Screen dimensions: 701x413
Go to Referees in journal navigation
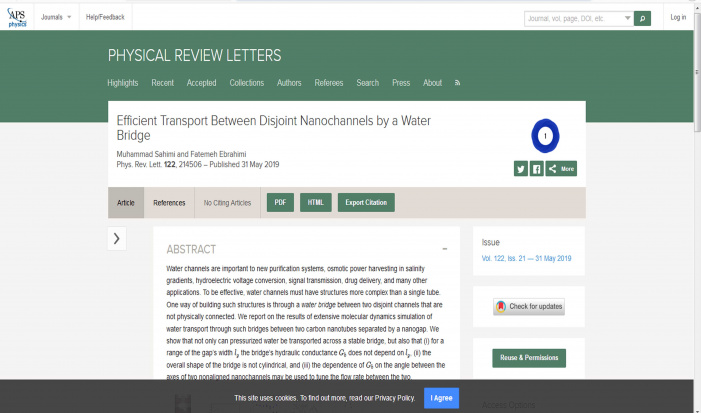pos(329,83)
